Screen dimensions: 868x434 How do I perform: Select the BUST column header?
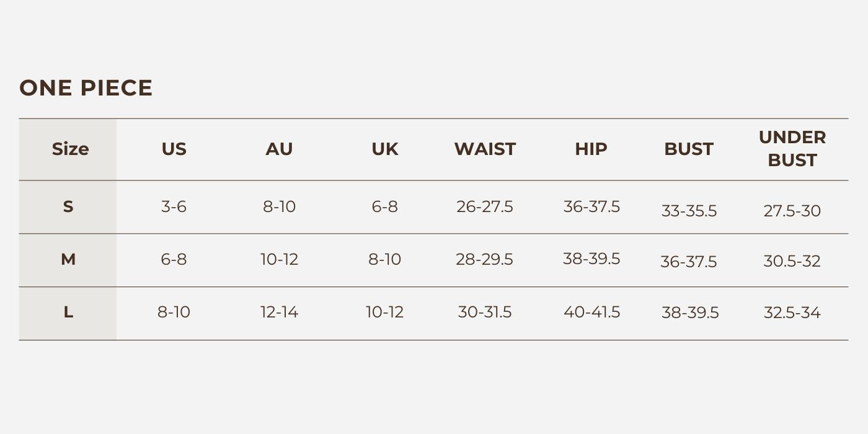tap(689, 149)
